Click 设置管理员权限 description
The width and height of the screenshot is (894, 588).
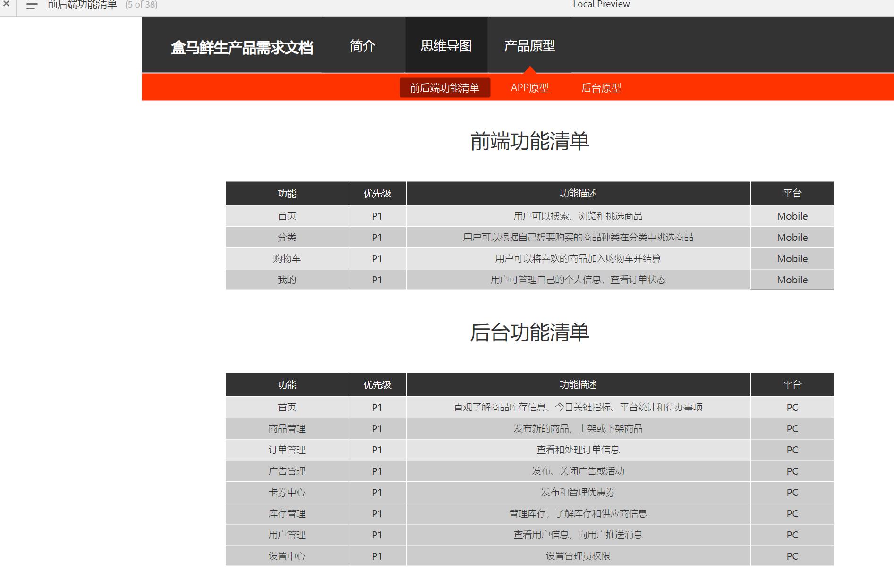tap(578, 556)
